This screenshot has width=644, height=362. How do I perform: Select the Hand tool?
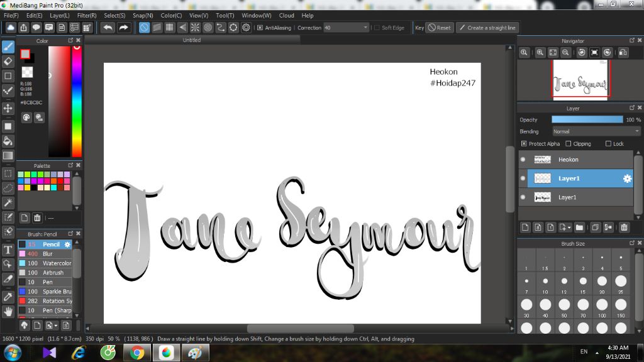click(8, 312)
